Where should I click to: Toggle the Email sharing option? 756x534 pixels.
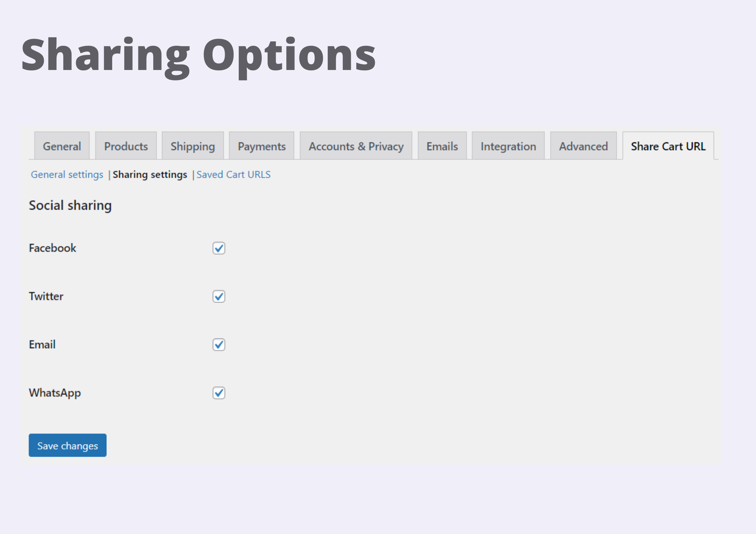[x=218, y=345]
